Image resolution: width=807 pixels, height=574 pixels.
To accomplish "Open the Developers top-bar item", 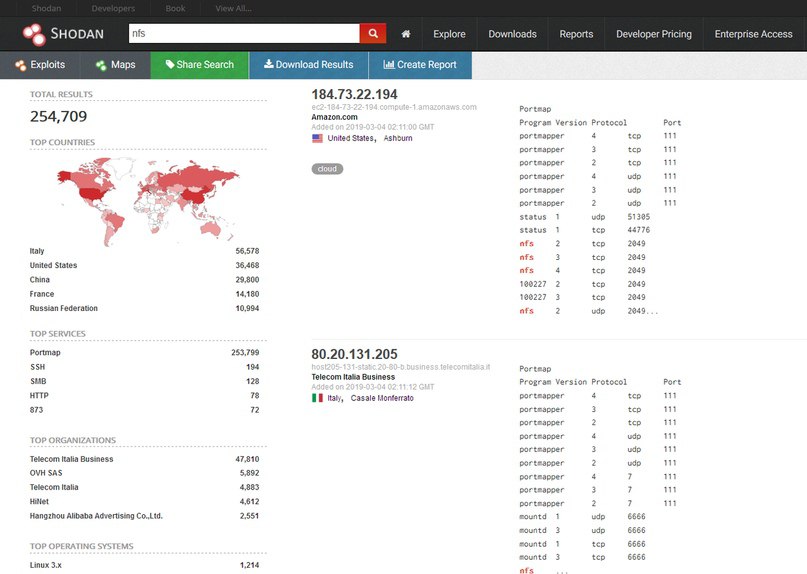I will click(113, 8).
